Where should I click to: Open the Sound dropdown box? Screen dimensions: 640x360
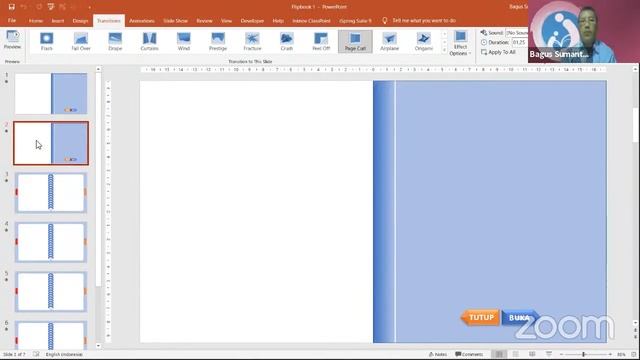[517, 33]
